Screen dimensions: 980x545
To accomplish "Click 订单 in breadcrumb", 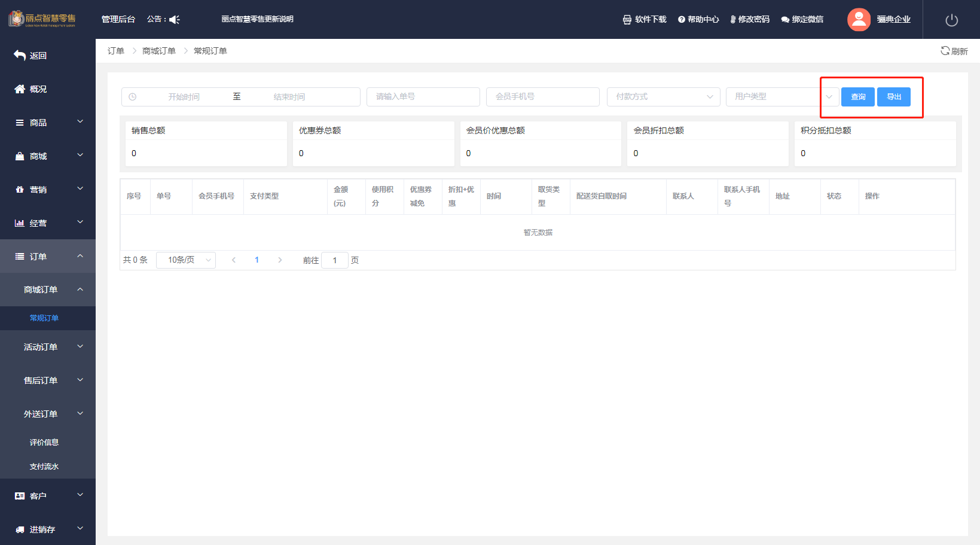I will pyautogui.click(x=116, y=51).
